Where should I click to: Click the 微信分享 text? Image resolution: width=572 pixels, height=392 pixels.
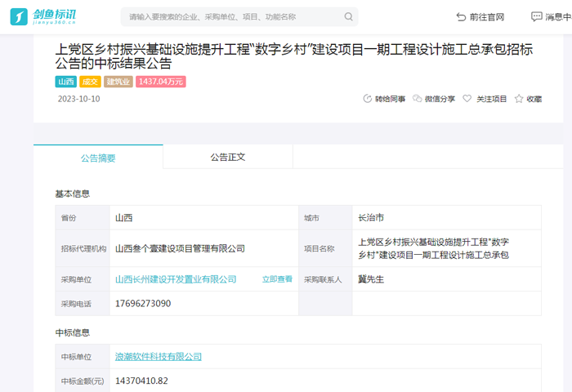pyautogui.click(x=440, y=99)
